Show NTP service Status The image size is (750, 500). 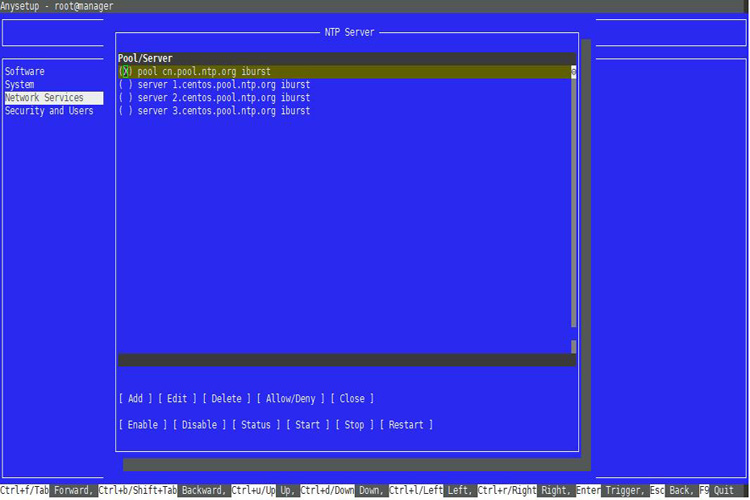[x=255, y=424]
